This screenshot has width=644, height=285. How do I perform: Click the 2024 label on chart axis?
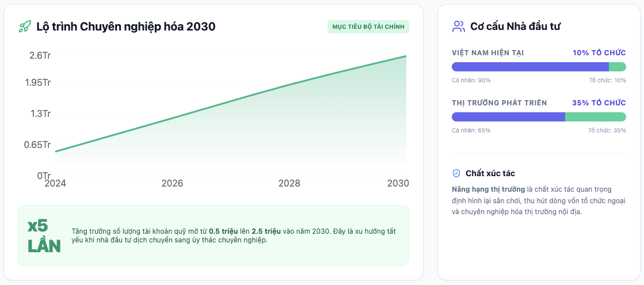click(x=55, y=184)
